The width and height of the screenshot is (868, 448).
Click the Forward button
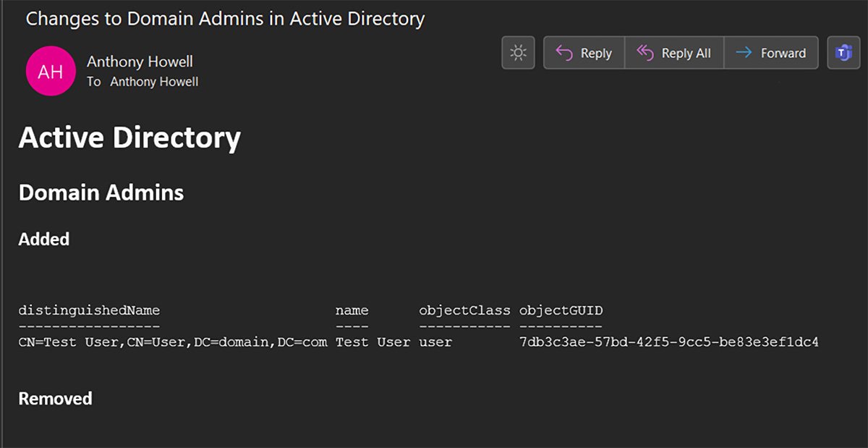pyautogui.click(x=771, y=52)
